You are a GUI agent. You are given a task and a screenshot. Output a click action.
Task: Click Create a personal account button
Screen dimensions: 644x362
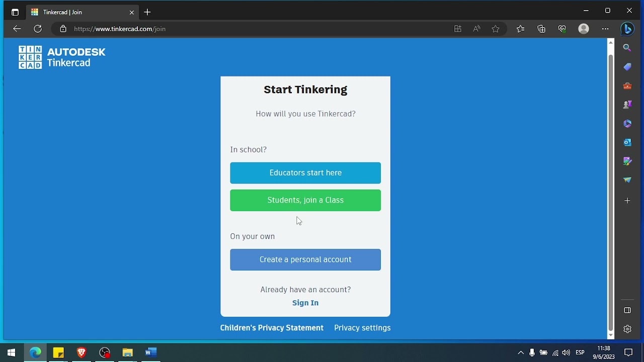(x=305, y=259)
